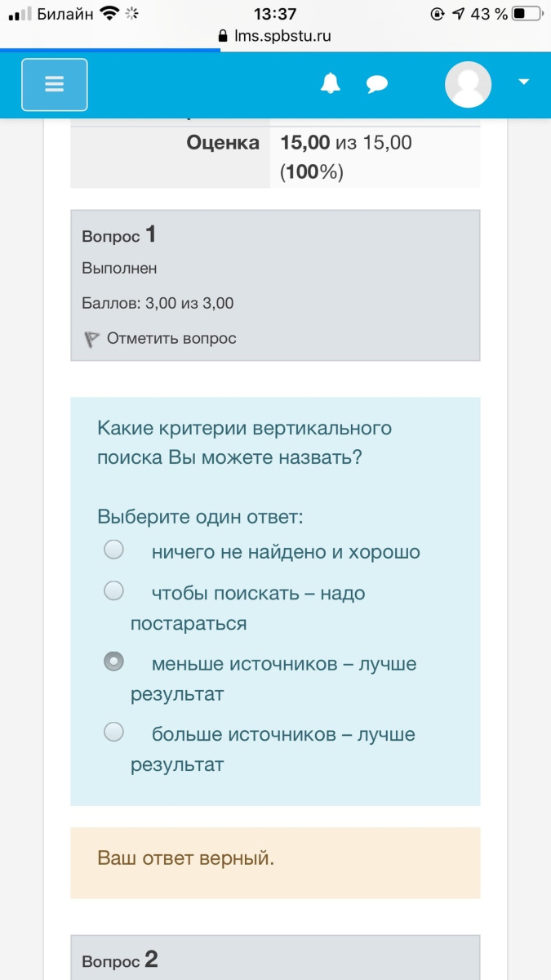Tap the lms.spbstu.ru address bar

[275, 37]
